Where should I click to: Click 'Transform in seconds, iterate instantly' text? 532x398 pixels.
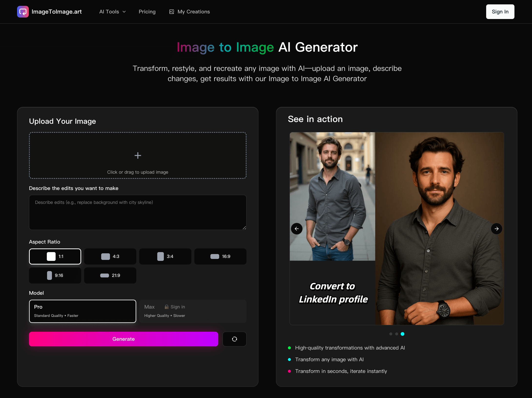click(x=341, y=371)
